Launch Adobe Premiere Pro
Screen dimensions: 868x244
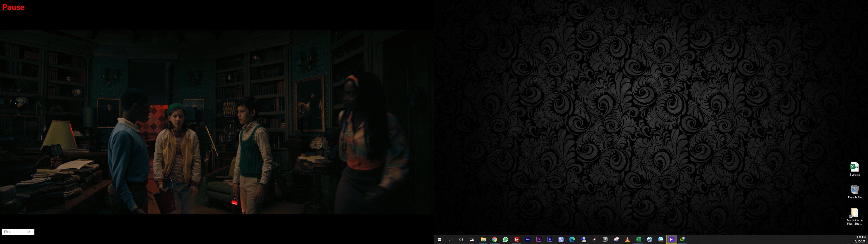539,240
